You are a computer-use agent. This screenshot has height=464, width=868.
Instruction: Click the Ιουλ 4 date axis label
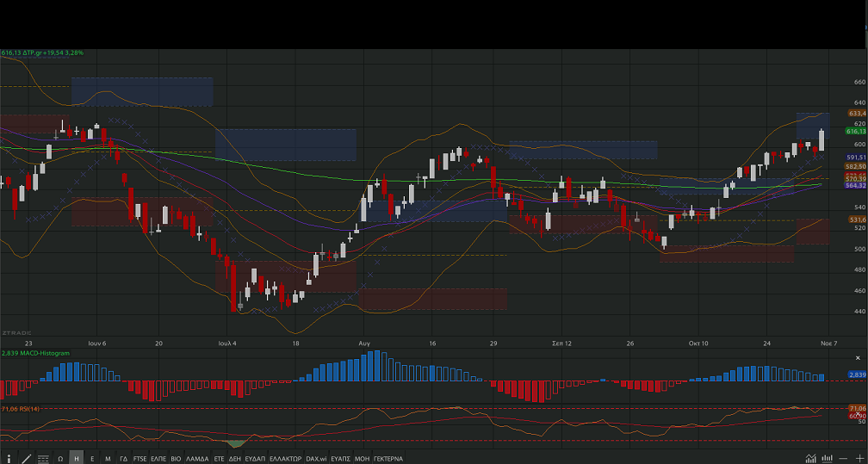(x=227, y=343)
